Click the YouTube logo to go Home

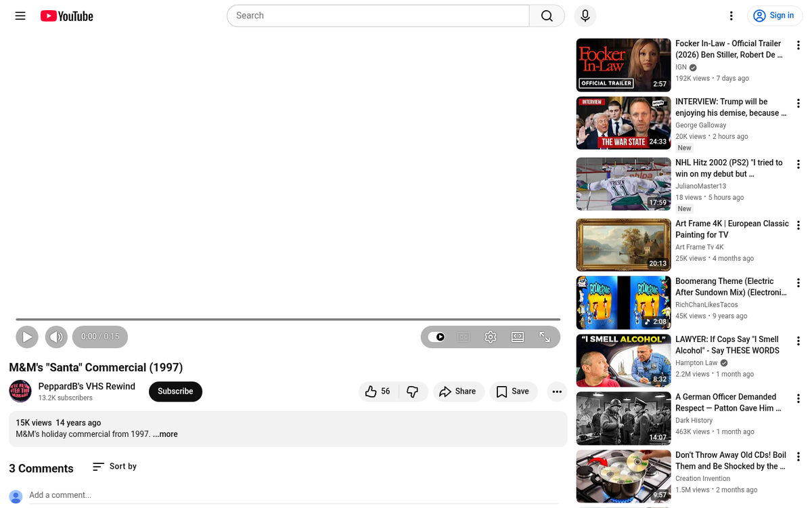pos(66,16)
